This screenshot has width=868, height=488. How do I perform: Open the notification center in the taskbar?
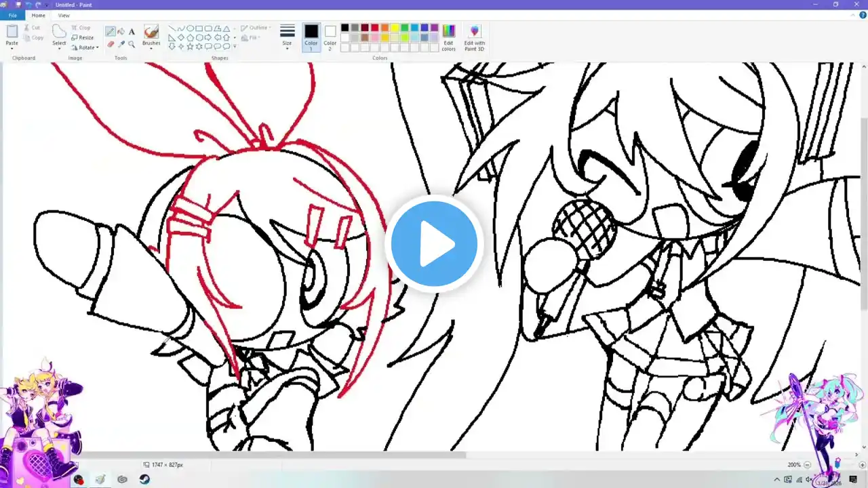coord(852,479)
